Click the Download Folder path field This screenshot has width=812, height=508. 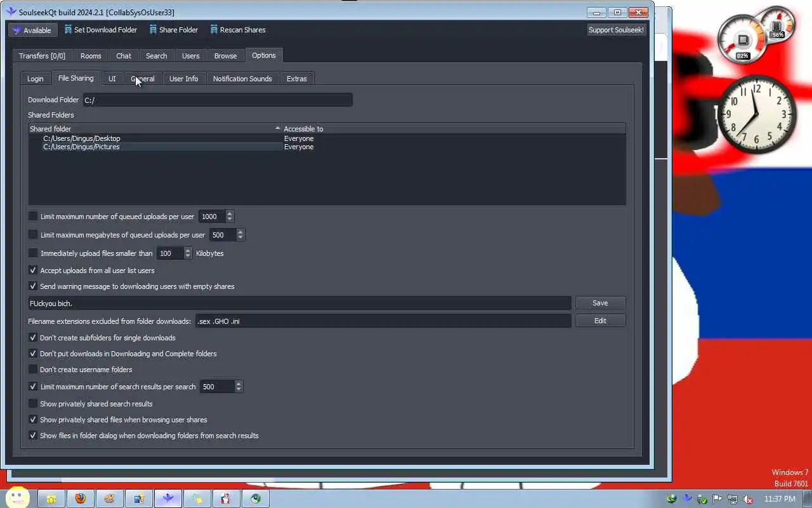point(217,100)
